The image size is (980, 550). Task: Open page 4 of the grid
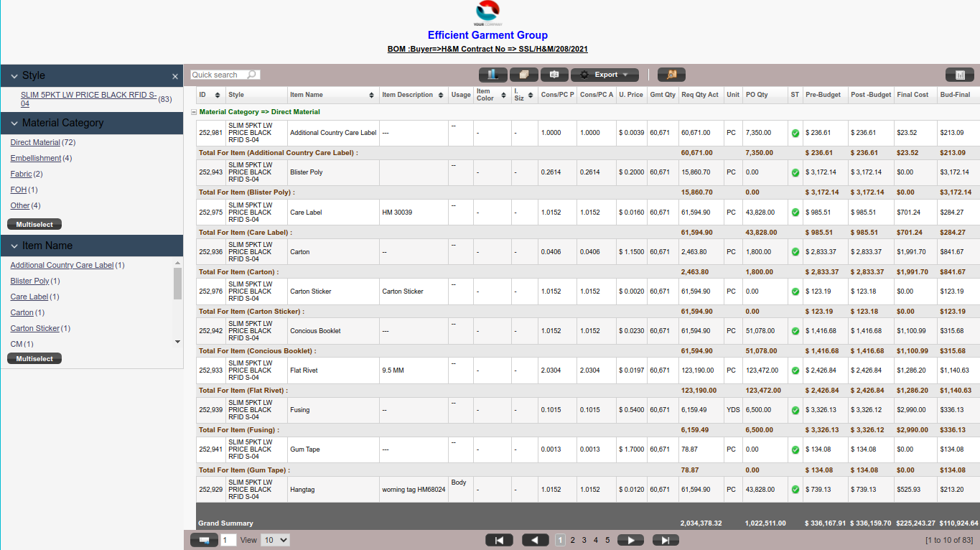[595, 540]
